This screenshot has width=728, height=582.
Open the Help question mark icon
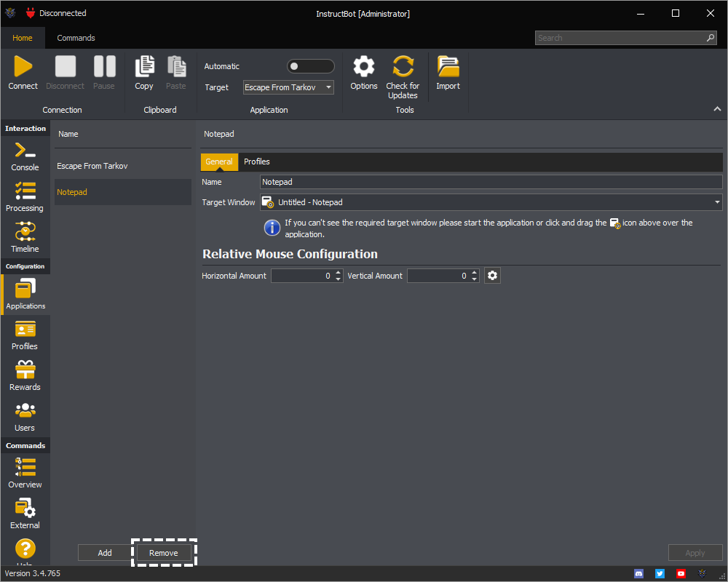point(25,549)
